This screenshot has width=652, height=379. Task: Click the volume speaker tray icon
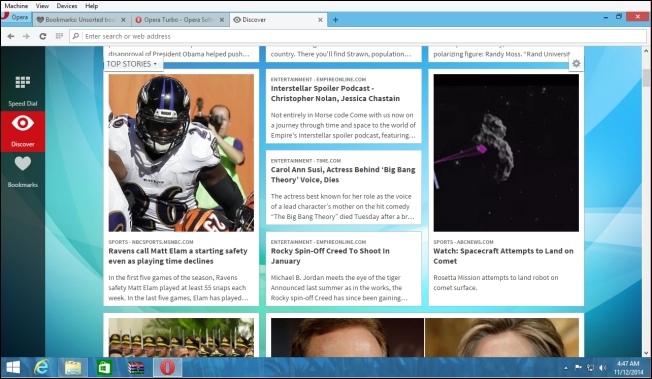click(x=603, y=368)
